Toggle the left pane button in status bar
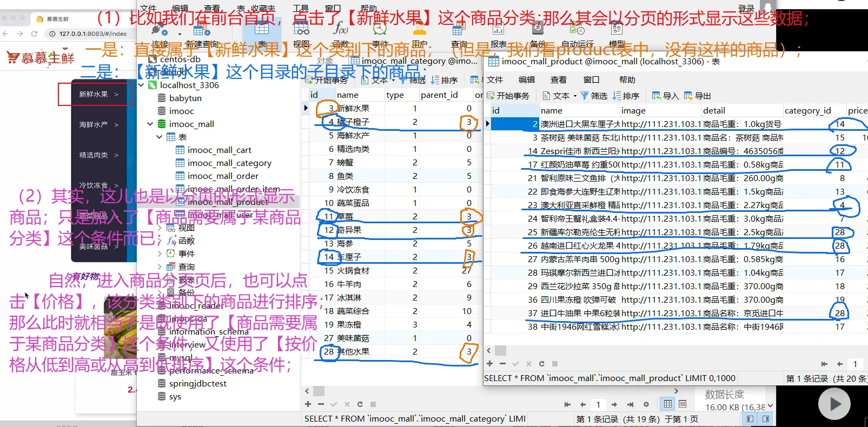This screenshot has width=868, height=427. click(750, 419)
